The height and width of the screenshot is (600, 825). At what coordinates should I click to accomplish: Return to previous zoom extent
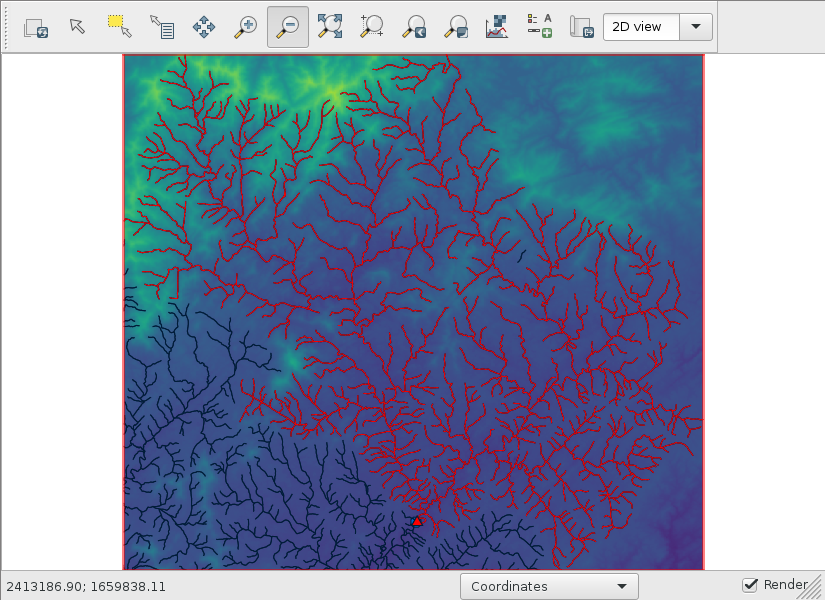[414, 28]
